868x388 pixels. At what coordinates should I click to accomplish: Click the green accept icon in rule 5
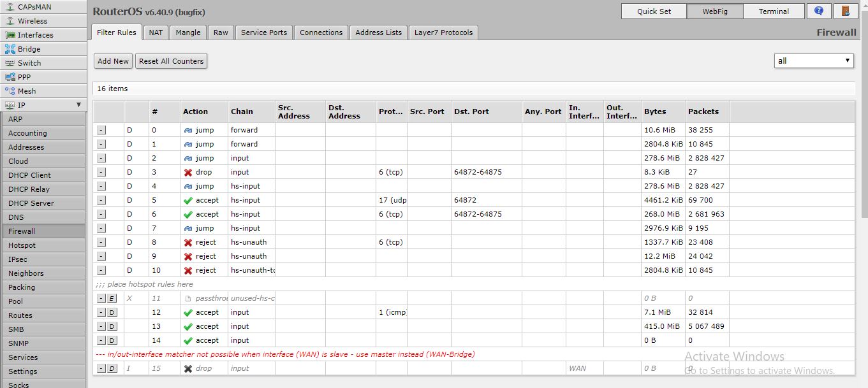[x=188, y=200]
